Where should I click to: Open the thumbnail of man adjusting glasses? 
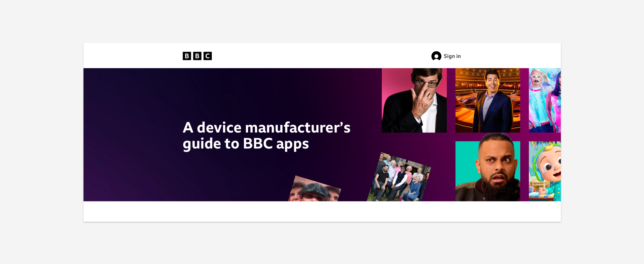[414, 100]
